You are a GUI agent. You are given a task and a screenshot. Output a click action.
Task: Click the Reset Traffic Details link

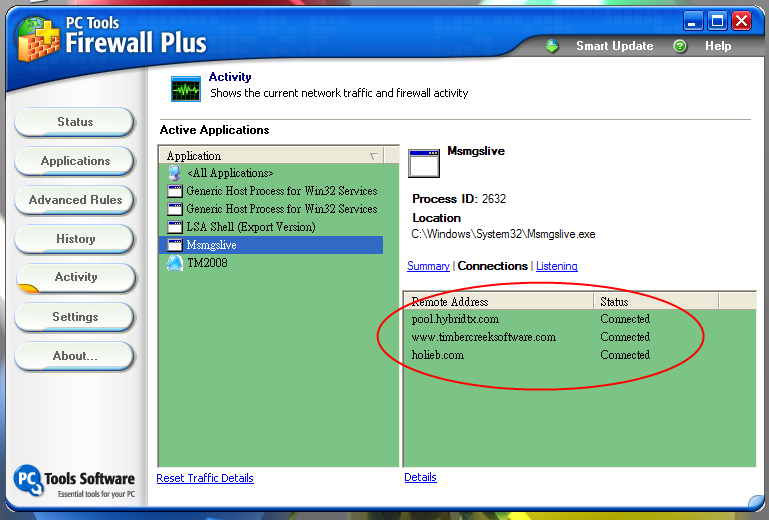[x=205, y=478]
